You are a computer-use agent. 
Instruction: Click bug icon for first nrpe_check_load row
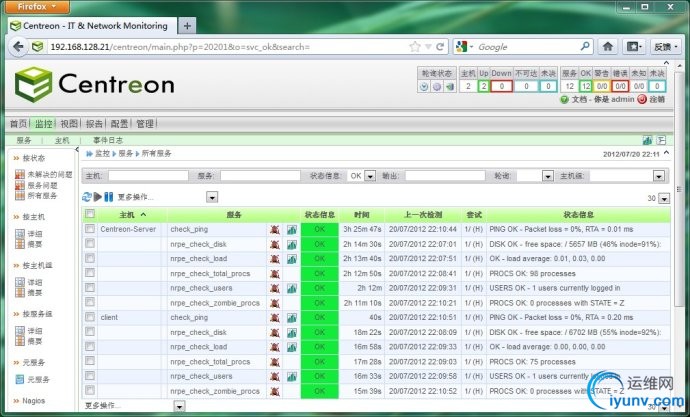coord(275,259)
